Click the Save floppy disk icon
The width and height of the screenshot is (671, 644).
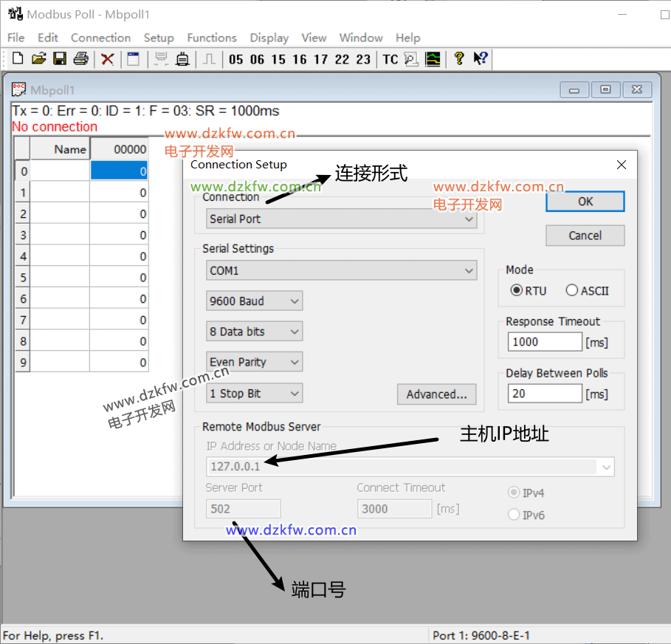(60, 59)
